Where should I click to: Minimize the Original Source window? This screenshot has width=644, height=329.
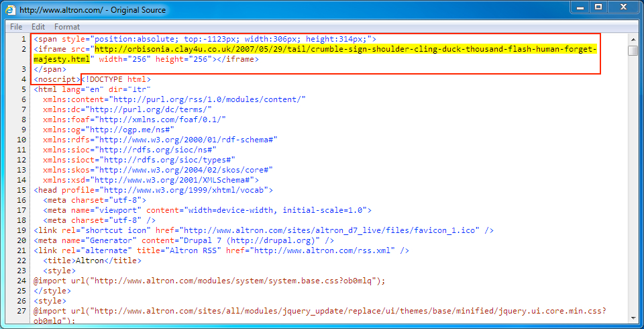[x=580, y=7]
